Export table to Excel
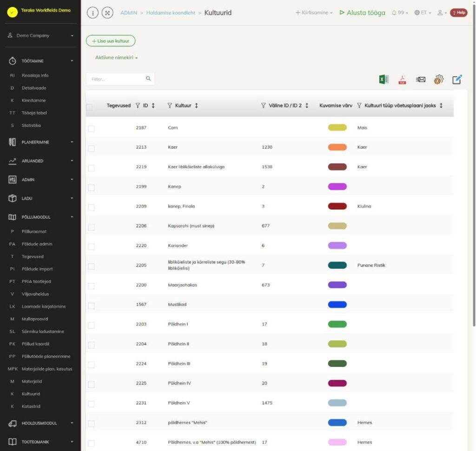The width and height of the screenshot is (476, 451). pos(383,79)
